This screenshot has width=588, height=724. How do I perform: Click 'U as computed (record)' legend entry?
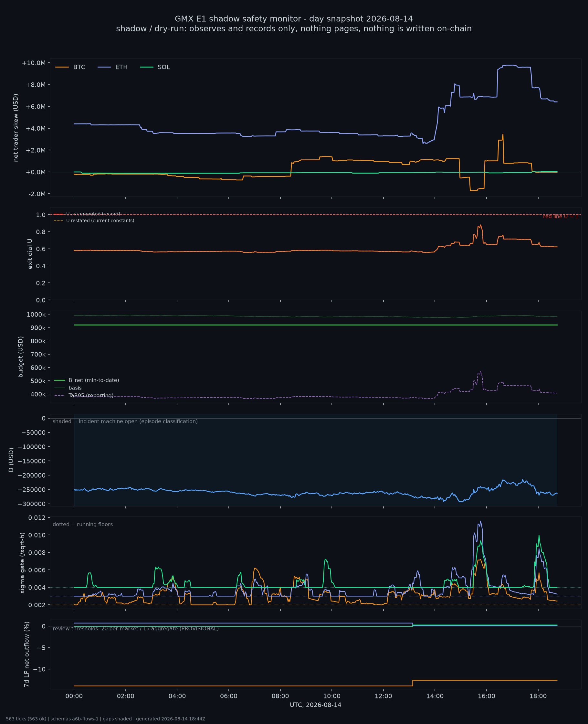(x=87, y=214)
